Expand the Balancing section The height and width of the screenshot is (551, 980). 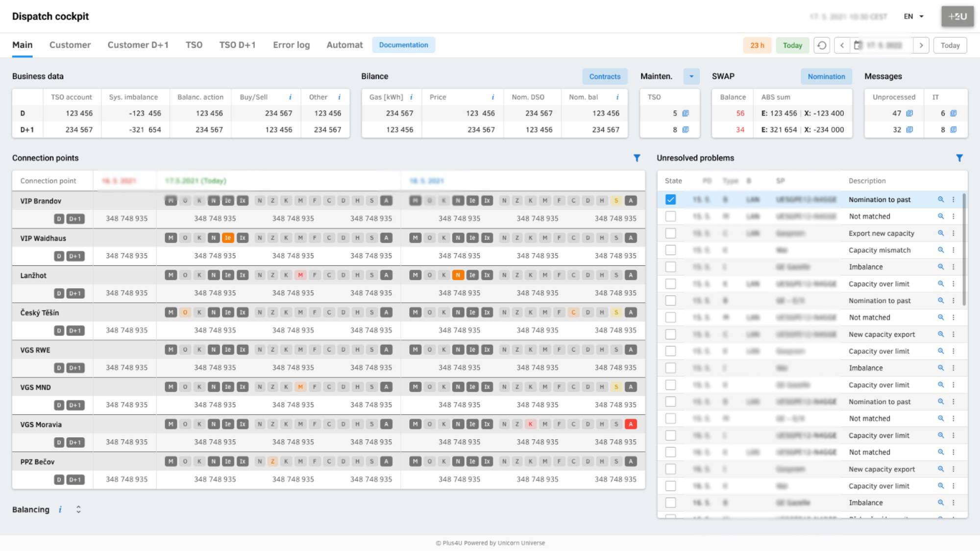[78, 509]
